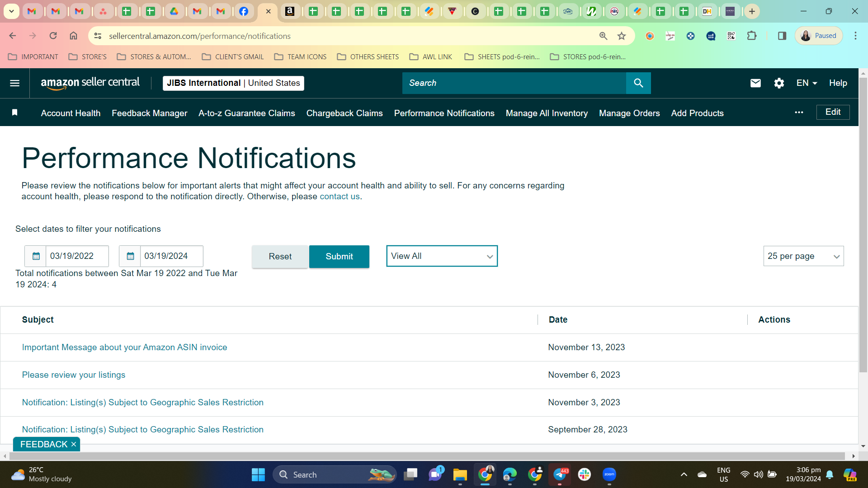Open Chrome side panel icon
The height and width of the screenshot is (488, 868).
click(x=782, y=36)
